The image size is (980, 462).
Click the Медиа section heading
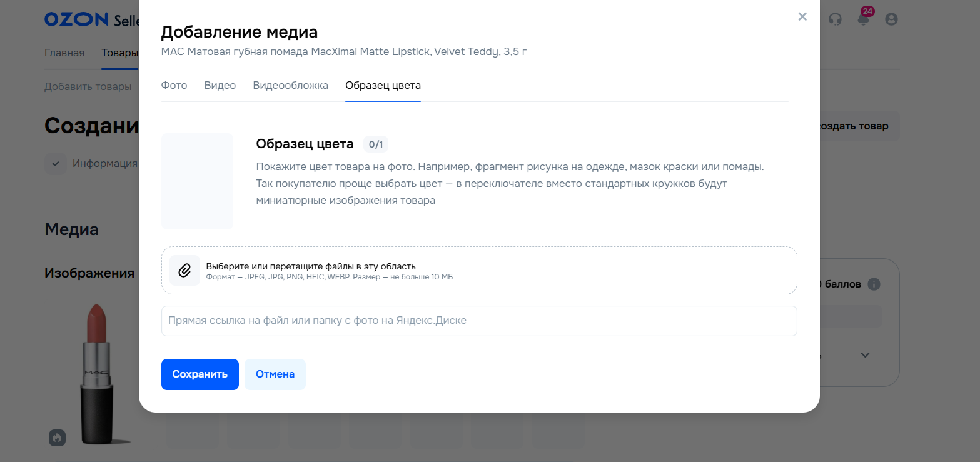(x=71, y=229)
